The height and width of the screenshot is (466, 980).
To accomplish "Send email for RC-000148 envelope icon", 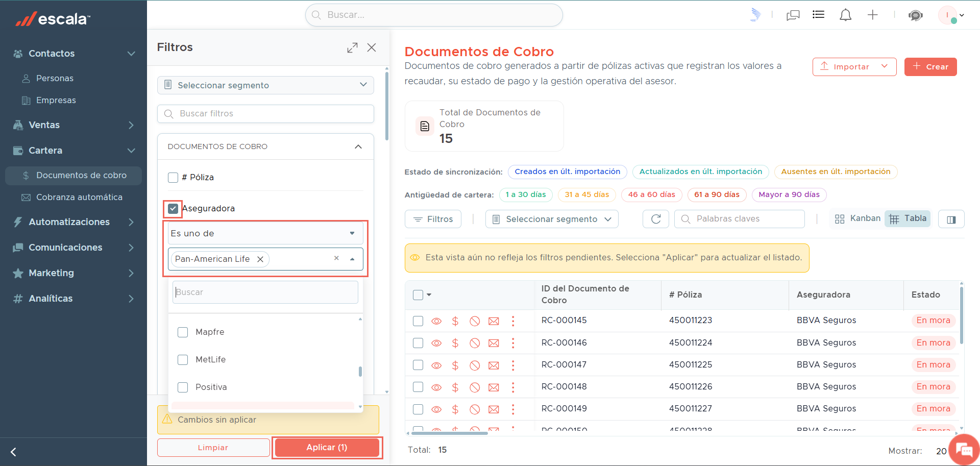I will 494,387.
